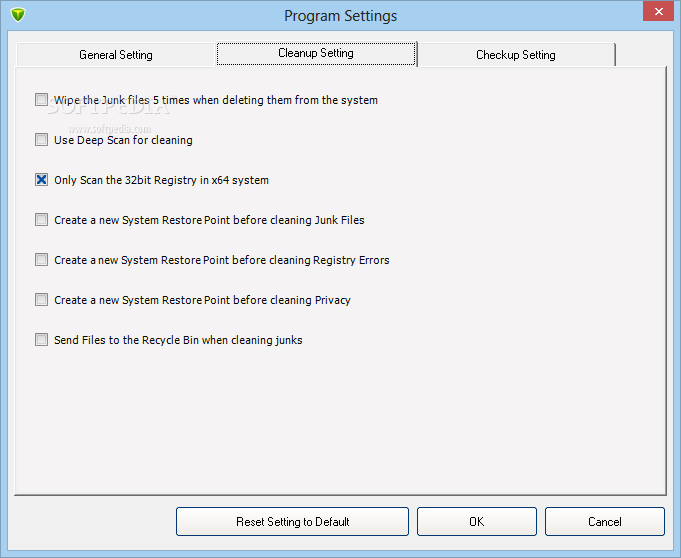Check the restore point before Registry Errors box
Viewport: 681px width, 558px height.
point(41,259)
